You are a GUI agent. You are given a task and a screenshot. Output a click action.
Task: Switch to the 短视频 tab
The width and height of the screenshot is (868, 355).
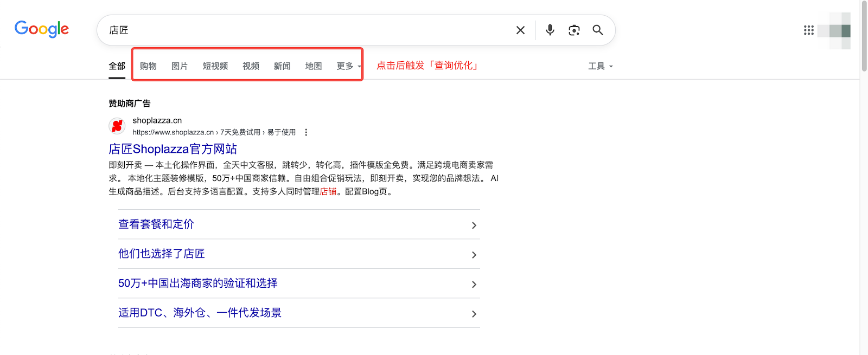point(215,66)
